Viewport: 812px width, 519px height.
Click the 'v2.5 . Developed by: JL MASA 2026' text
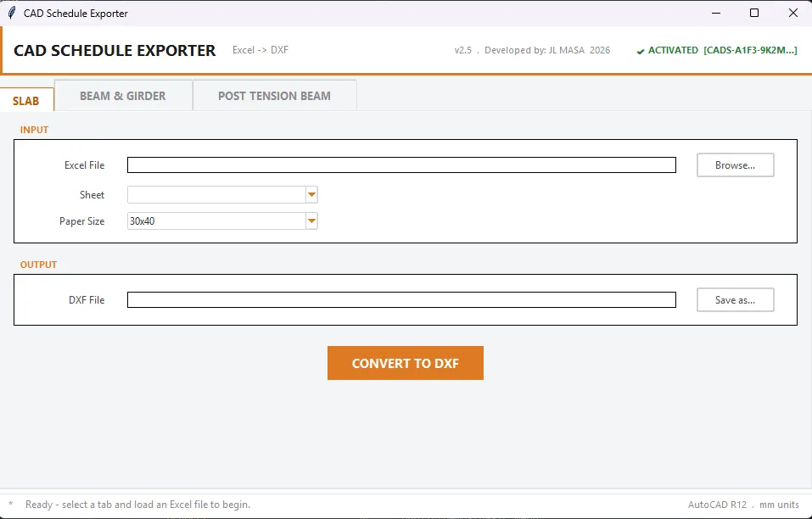(x=532, y=50)
